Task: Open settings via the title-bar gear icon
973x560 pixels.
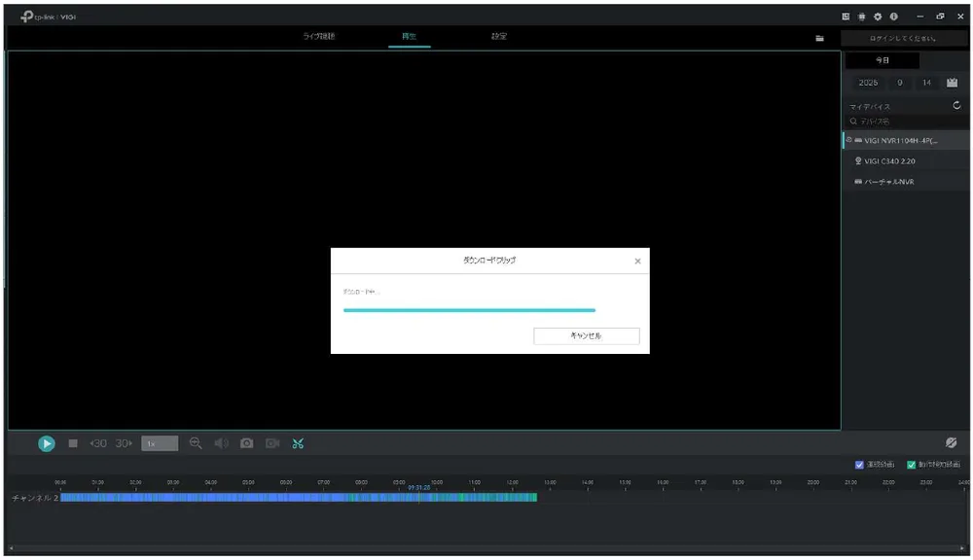Action: click(x=878, y=17)
